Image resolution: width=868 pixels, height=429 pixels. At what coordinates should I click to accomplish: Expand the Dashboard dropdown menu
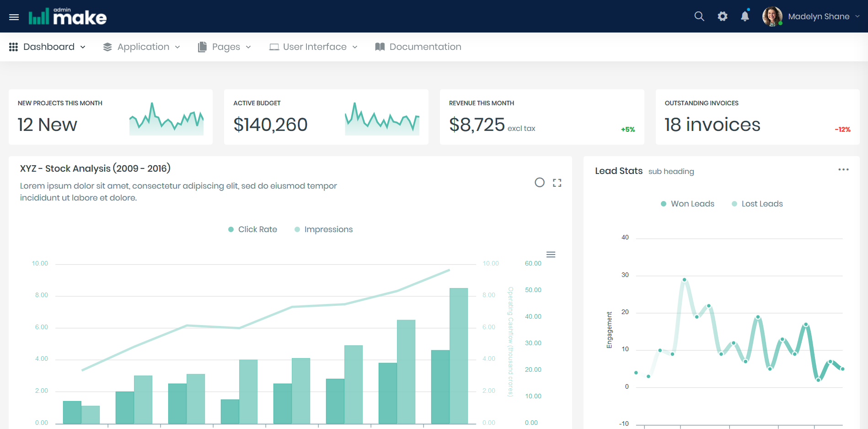pyautogui.click(x=48, y=47)
